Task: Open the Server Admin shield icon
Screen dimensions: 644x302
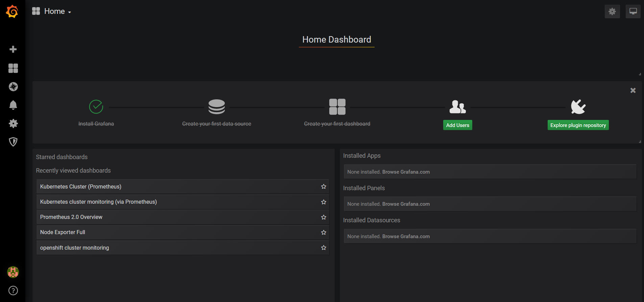Action: pos(13,142)
